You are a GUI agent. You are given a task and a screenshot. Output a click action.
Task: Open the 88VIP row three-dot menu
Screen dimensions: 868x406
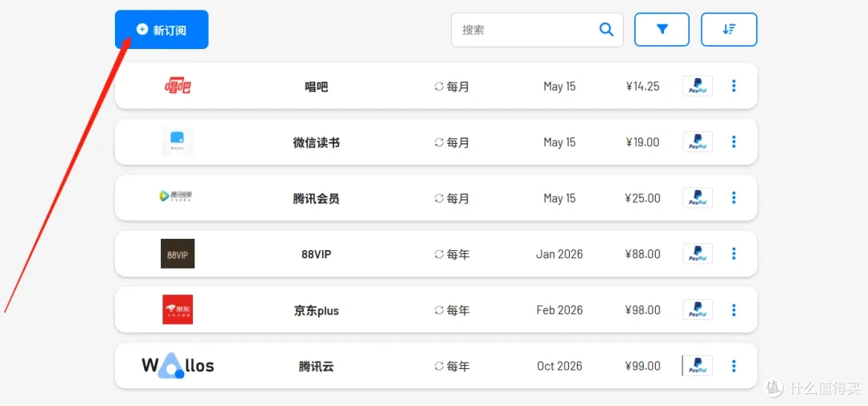point(734,254)
